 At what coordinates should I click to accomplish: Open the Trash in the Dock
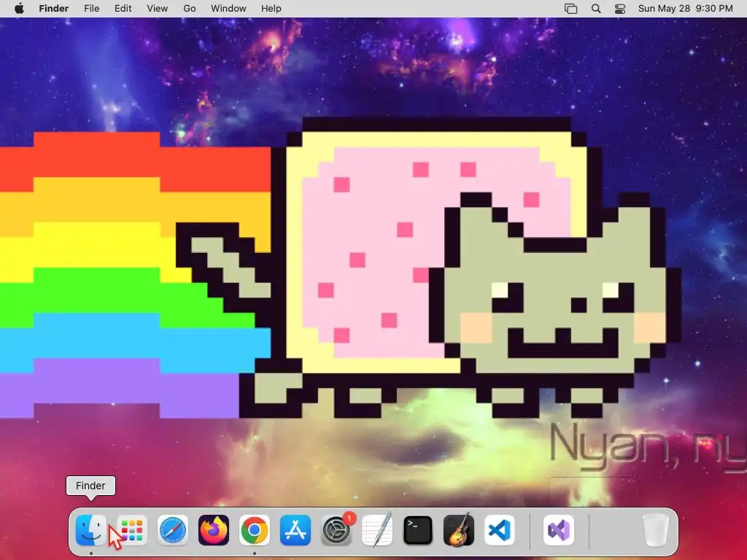point(656,530)
